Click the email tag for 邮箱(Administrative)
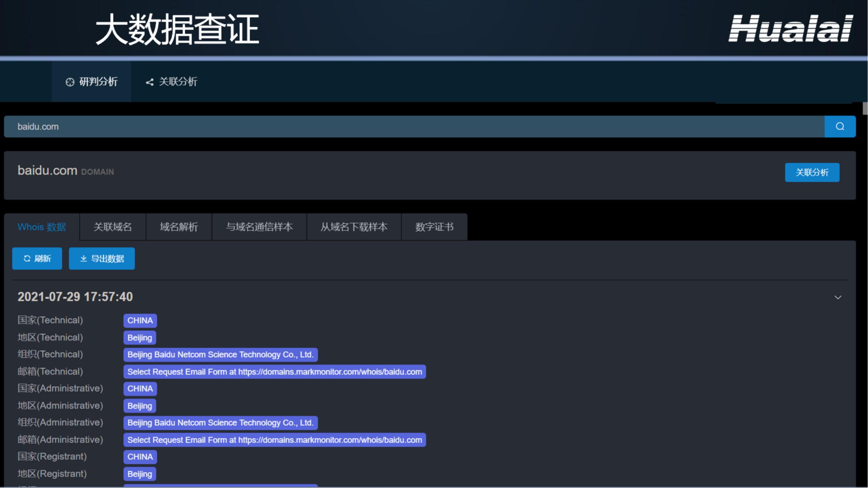Viewport: 868px width, 488px height. [x=275, y=440]
